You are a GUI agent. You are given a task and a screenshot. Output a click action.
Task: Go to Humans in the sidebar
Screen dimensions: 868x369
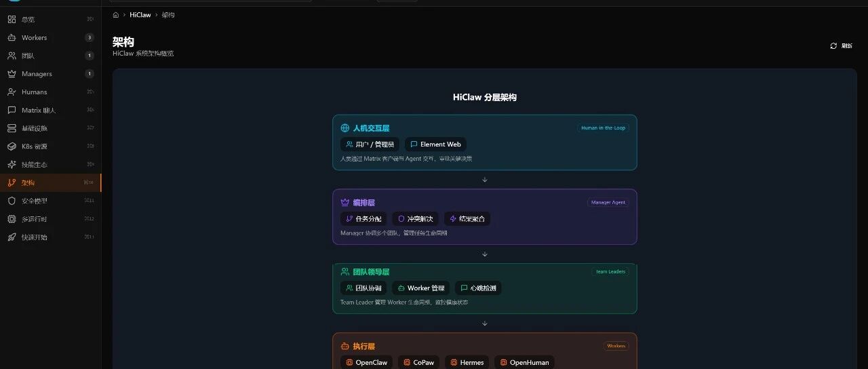[51, 92]
